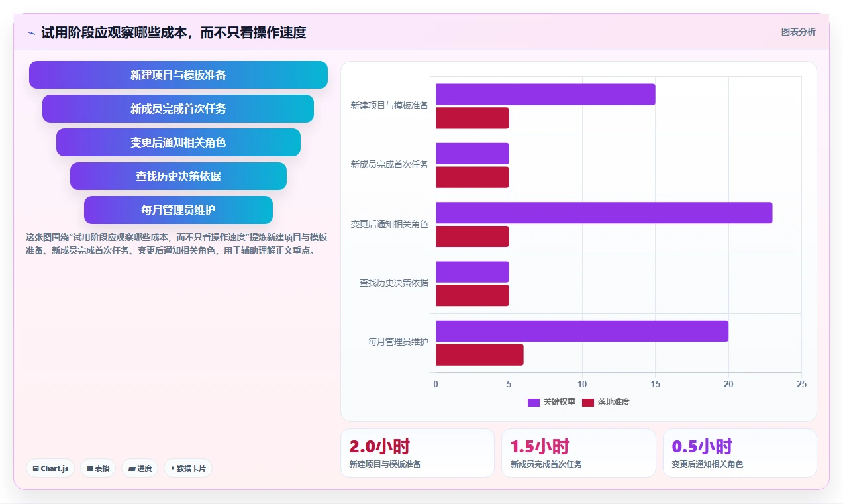The height and width of the screenshot is (504, 843).
Task: Click y-axis label 变更后通知相关角色
Action: [389, 224]
